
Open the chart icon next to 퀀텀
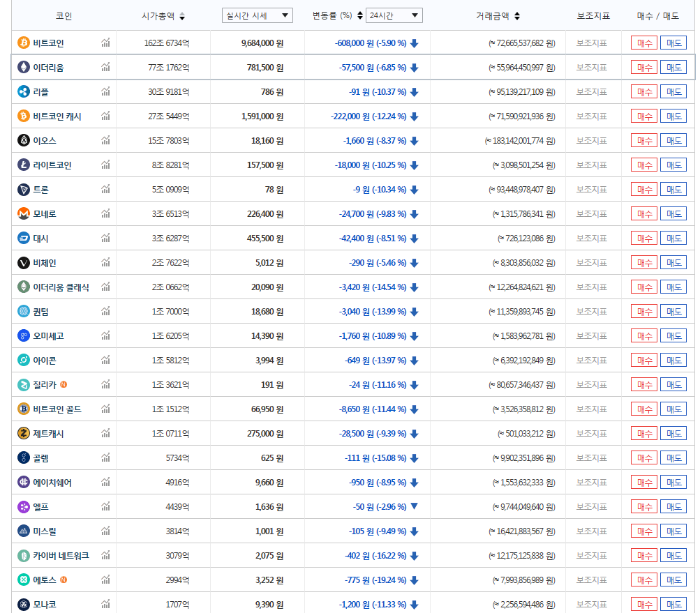pos(105,312)
